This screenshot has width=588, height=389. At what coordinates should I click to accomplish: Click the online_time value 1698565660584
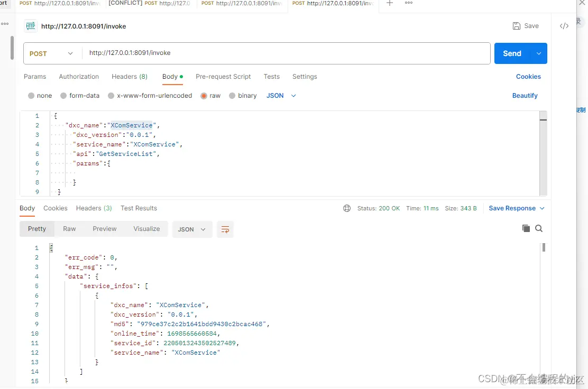(192, 334)
